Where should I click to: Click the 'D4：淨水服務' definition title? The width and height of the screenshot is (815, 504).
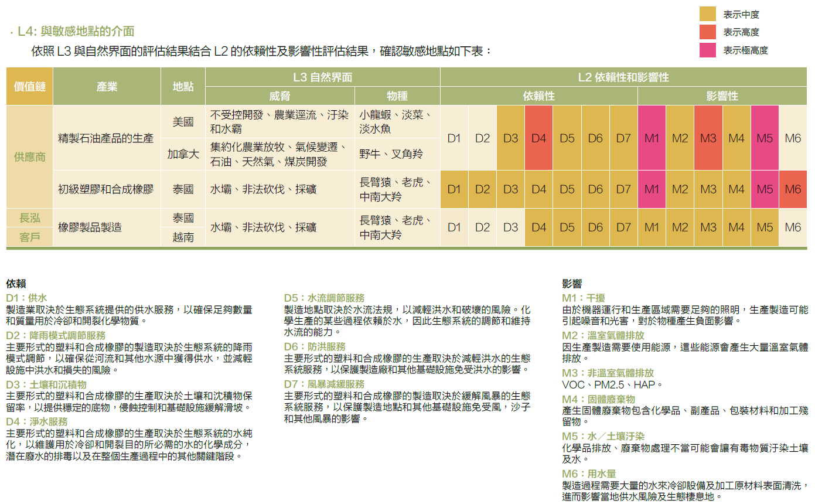(x=37, y=422)
